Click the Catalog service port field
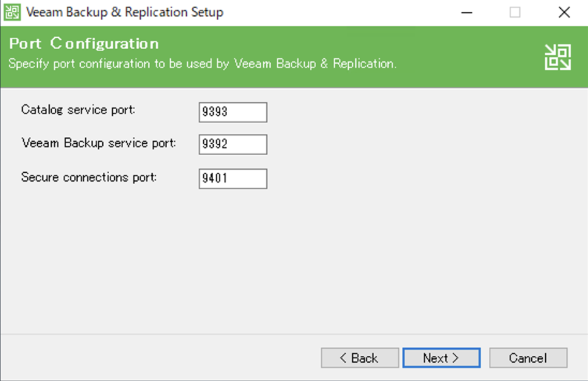The height and width of the screenshot is (381, 588). tap(233, 112)
